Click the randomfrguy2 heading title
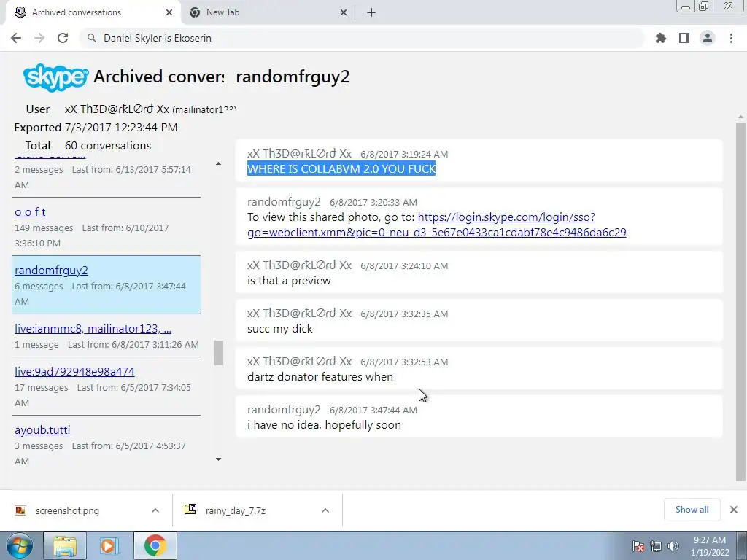Image resolution: width=747 pixels, height=560 pixels. point(293,77)
